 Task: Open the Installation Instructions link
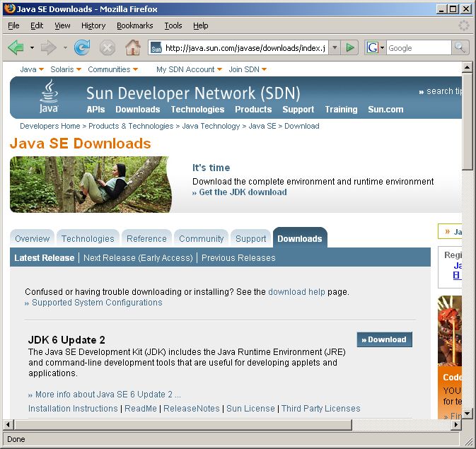(x=73, y=409)
